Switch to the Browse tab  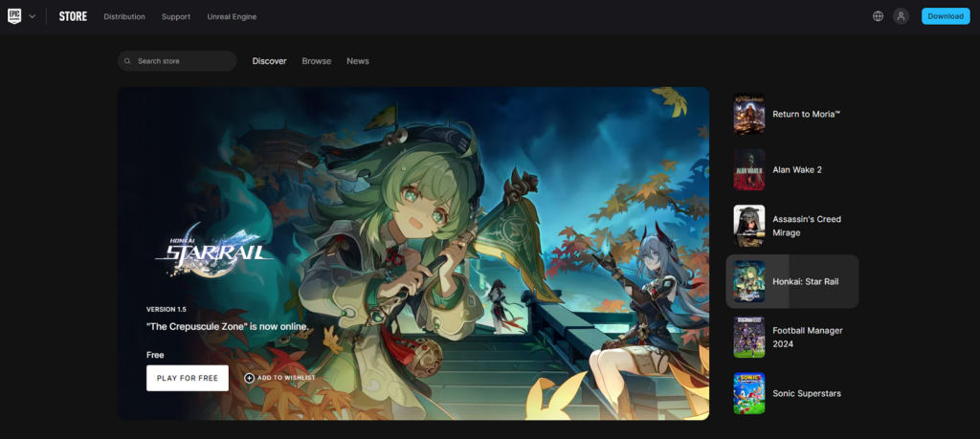click(x=316, y=60)
